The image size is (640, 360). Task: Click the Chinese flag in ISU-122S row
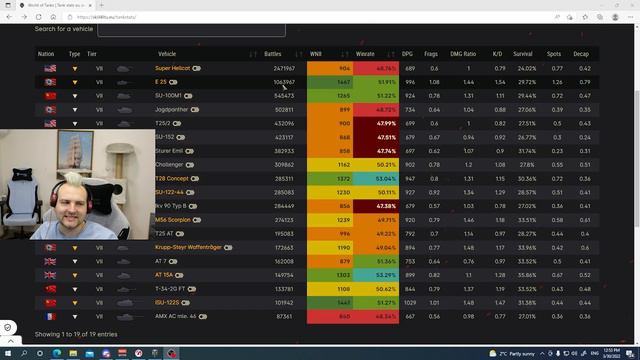[x=50, y=303]
